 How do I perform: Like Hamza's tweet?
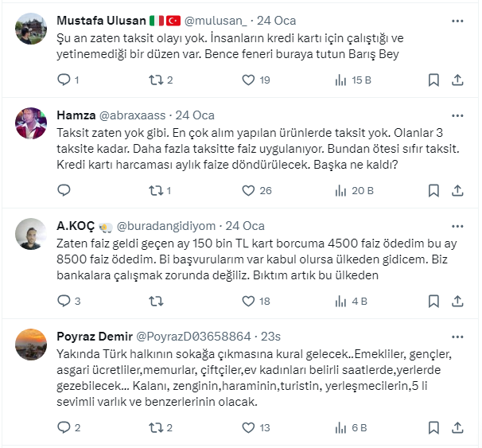click(x=248, y=190)
